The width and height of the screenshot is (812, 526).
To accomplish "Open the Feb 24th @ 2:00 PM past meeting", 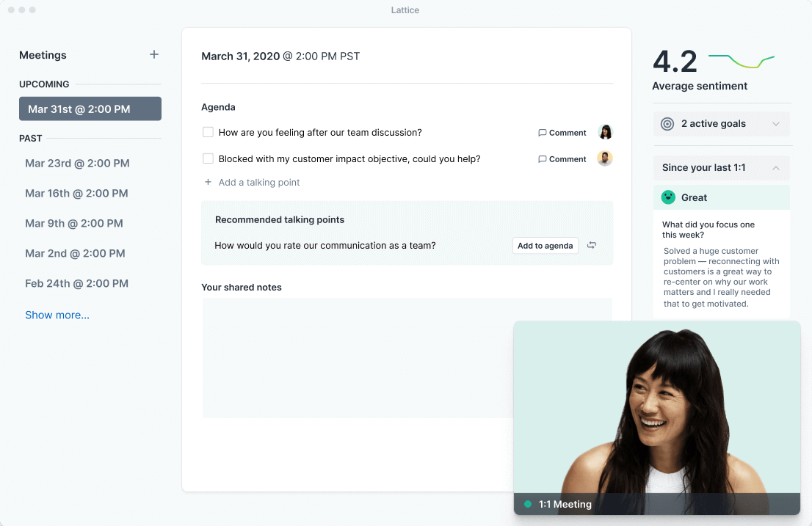I will pos(76,283).
